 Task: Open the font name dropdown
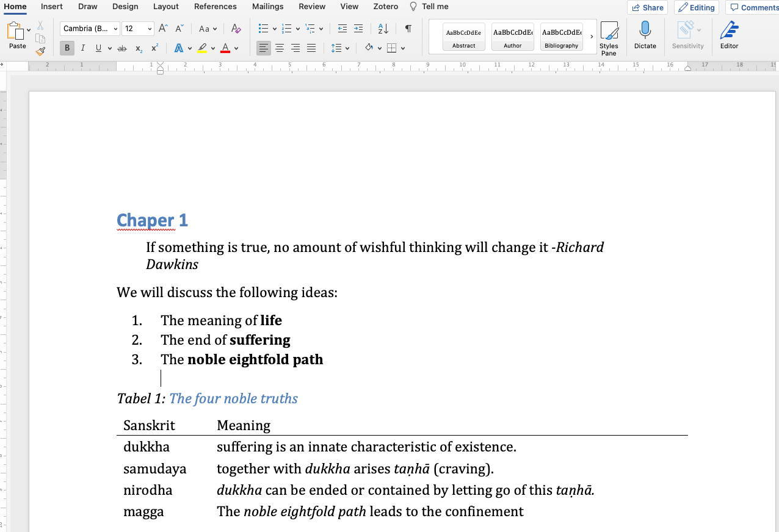point(115,29)
